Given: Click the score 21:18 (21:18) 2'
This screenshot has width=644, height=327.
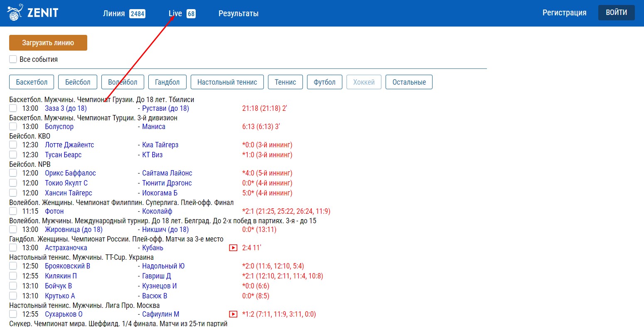Looking at the screenshot, I should (265, 108).
